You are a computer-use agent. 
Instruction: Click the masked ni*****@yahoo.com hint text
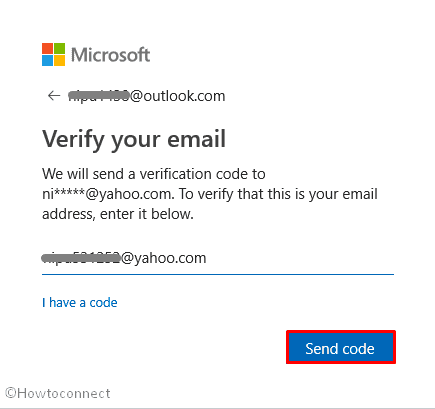(108, 194)
